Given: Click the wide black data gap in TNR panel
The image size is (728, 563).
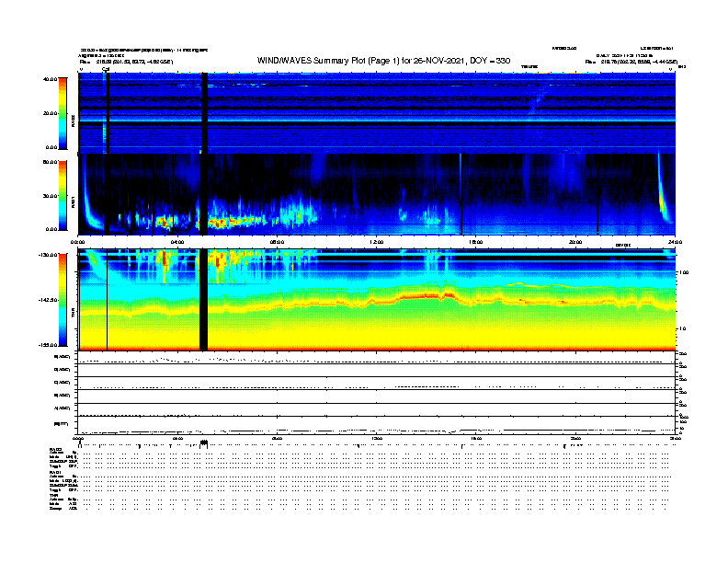Looking at the screenshot, I should pyautogui.click(x=203, y=300).
